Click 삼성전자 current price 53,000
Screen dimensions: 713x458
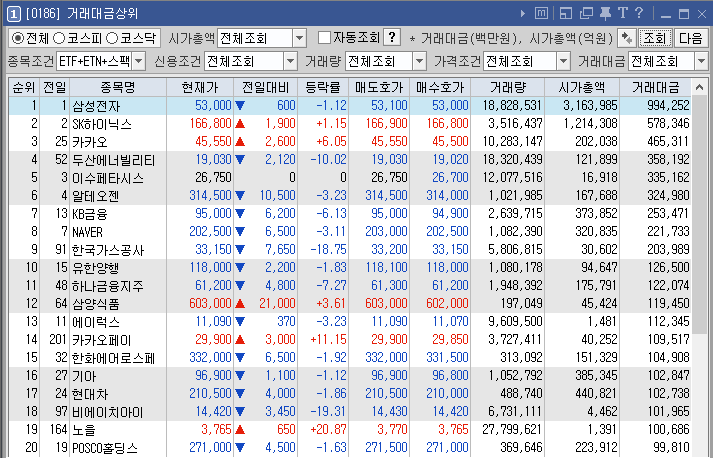[x=213, y=106]
